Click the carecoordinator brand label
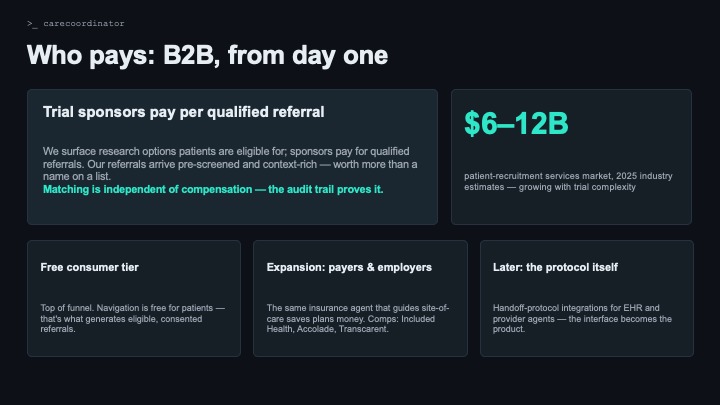This screenshot has width=720, height=405. tap(84, 23)
